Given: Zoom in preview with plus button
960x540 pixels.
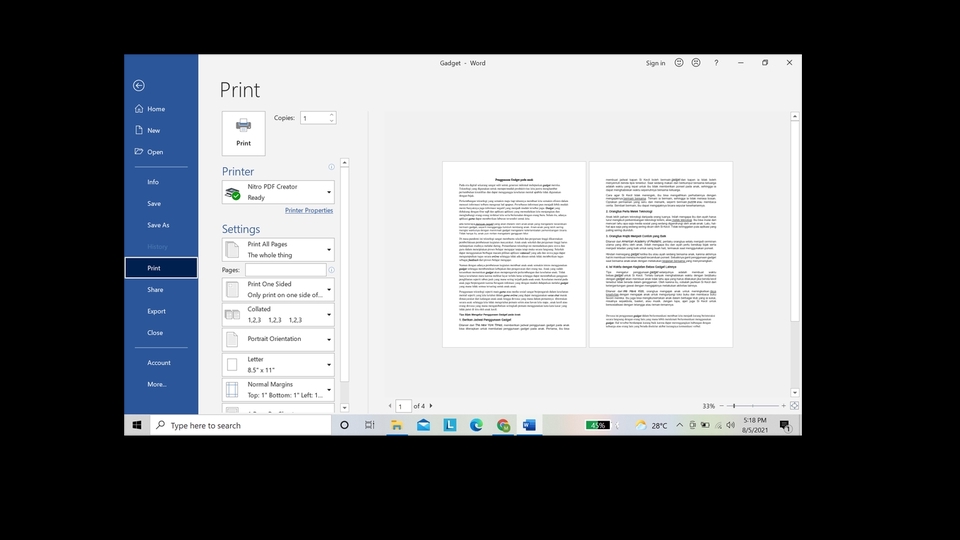Looking at the screenshot, I should click(783, 406).
